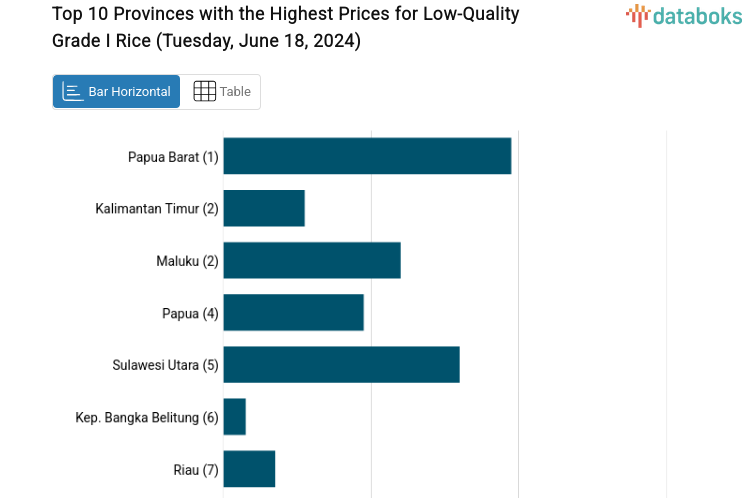The width and height of the screenshot is (753, 498).
Task: Click the Papua Barat (1) bar
Action: [x=367, y=156]
